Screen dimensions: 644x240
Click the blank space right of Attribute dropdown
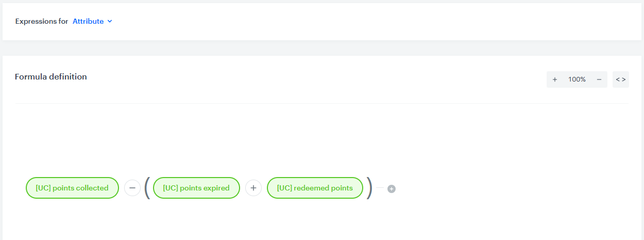point(361,21)
